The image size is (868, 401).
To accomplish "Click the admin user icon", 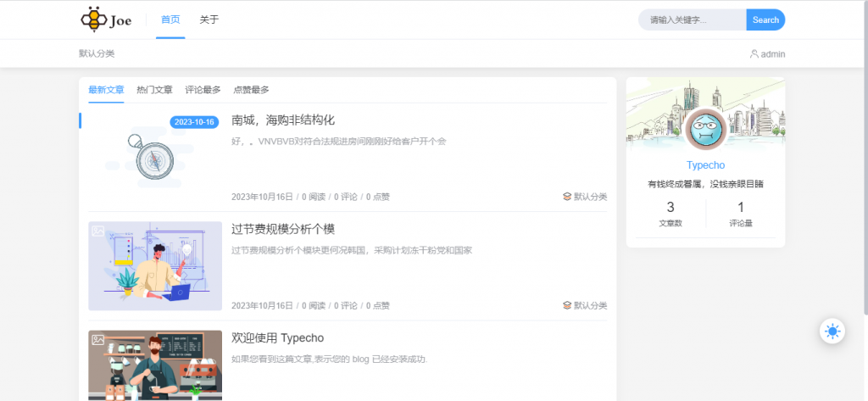I will point(754,53).
